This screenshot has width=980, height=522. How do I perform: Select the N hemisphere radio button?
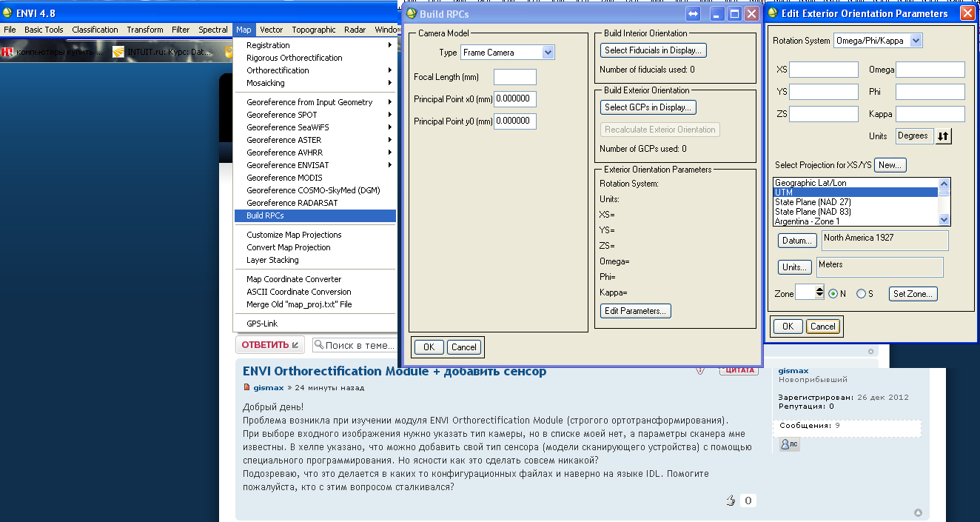[833, 294]
